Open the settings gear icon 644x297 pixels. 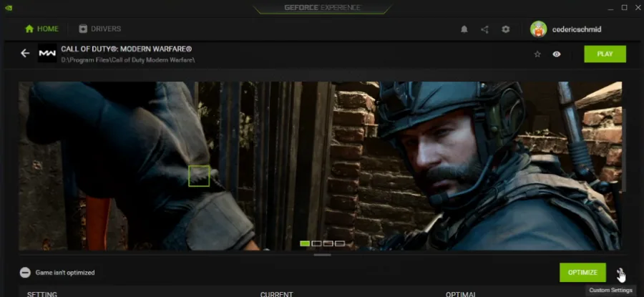pyautogui.click(x=506, y=29)
